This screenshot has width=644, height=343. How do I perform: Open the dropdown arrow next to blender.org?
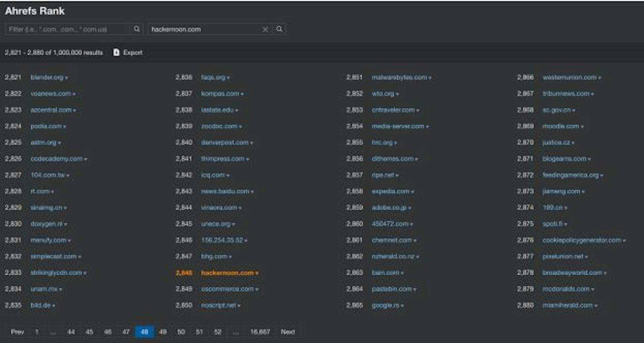pyautogui.click(x=66, y=78)
